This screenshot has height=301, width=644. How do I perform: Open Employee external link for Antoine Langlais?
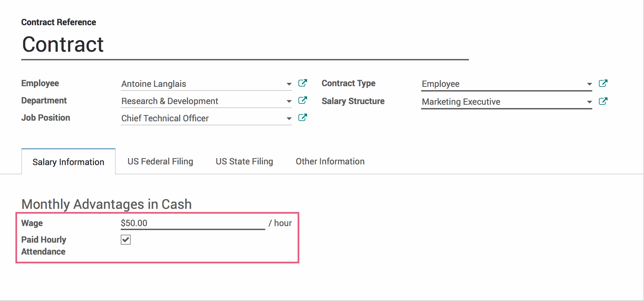302,83
